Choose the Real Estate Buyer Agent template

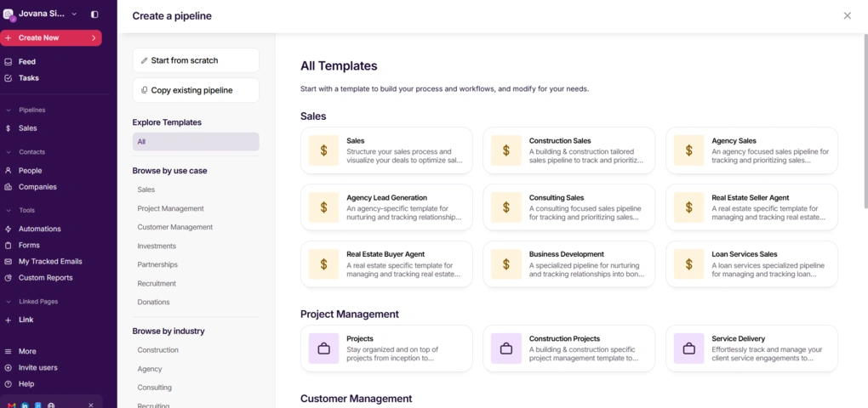[x=386, y=264]
